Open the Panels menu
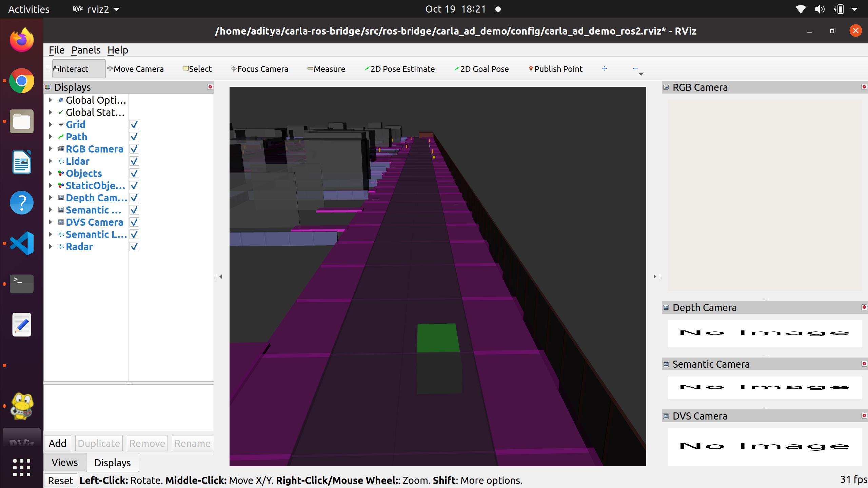868x488 pixels. (x=86, y=50)
